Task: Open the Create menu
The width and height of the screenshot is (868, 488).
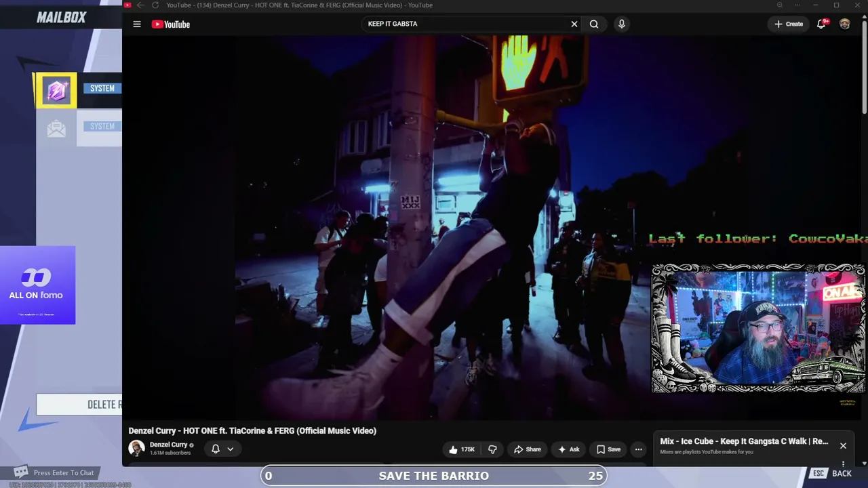Action: tap(789, 24)
